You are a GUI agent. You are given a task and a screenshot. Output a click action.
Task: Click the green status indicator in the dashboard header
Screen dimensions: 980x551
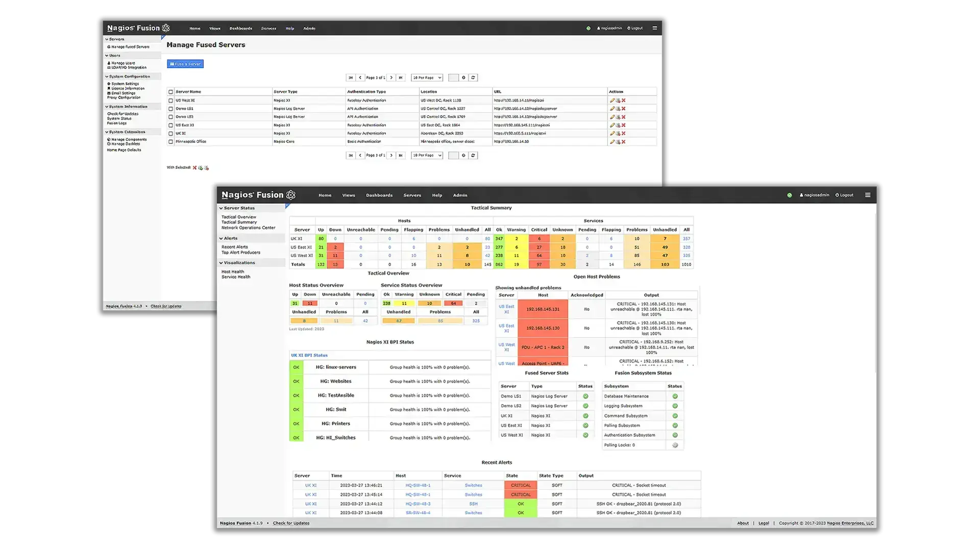790,195
